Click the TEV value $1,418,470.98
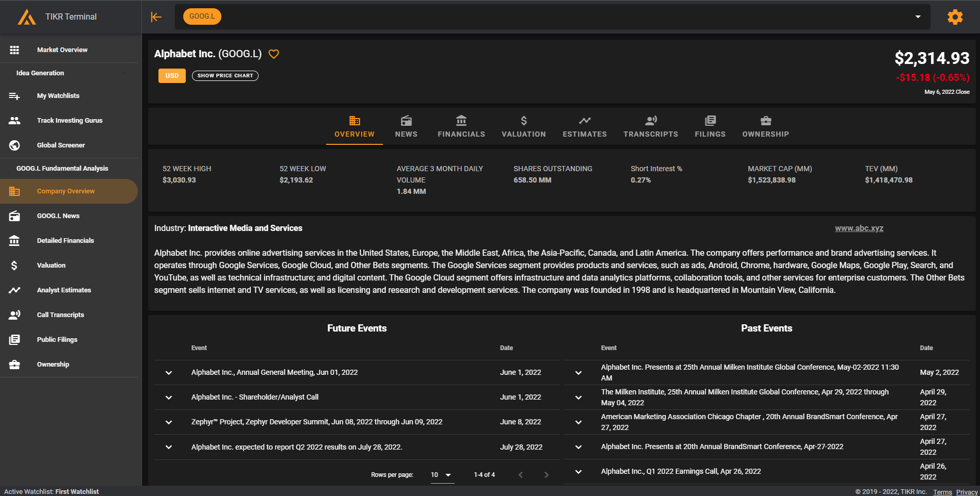This screenshot has width=980, height=496. [889, 180]
